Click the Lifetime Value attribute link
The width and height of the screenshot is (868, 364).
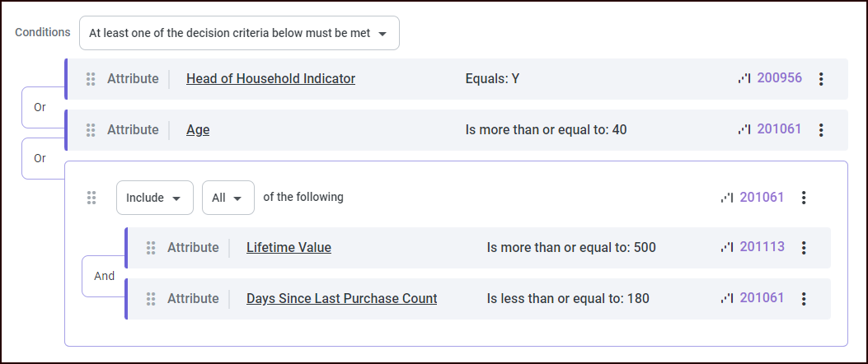click(x=289, y=248)
